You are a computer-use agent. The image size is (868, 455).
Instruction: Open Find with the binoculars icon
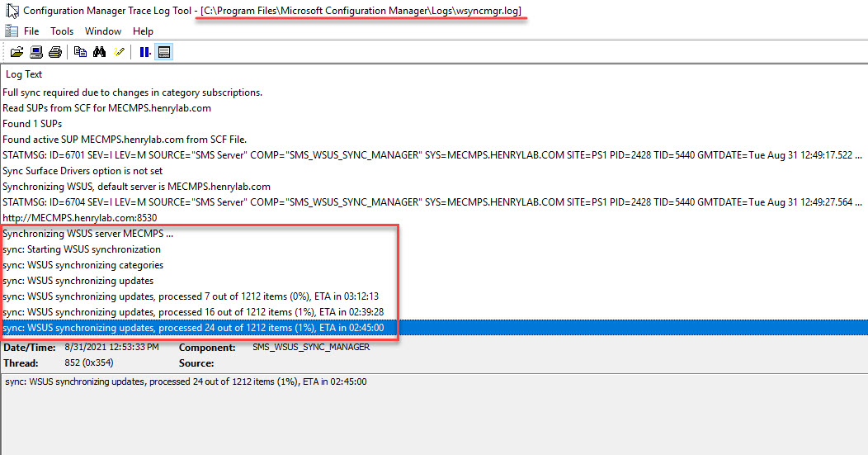click(100, 52)
